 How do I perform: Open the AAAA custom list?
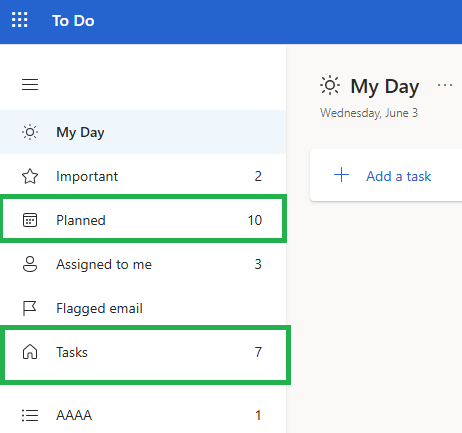click(x=143, y=415)
